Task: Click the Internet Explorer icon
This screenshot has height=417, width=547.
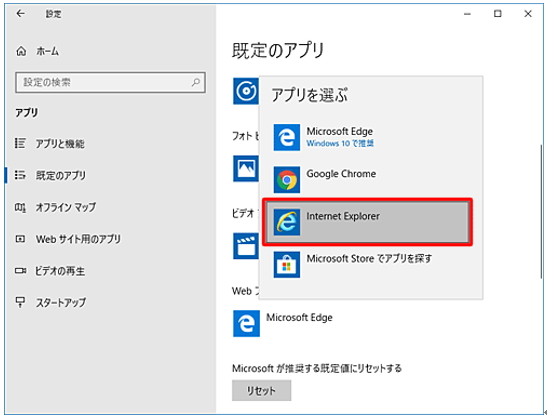Action: click(287, 222)
